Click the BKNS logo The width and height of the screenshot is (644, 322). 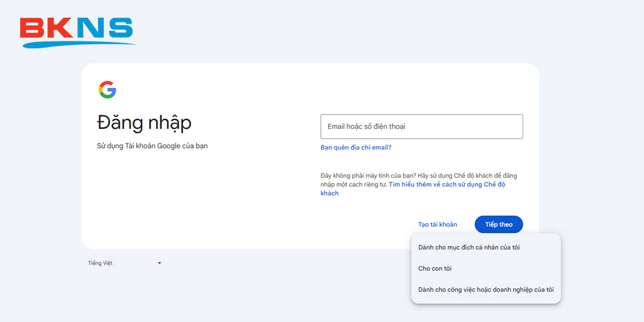tap(77, 31)
